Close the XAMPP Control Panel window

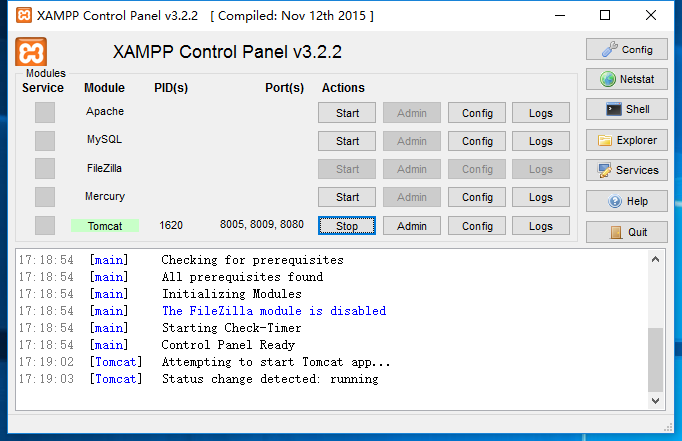tap(651, 16)
